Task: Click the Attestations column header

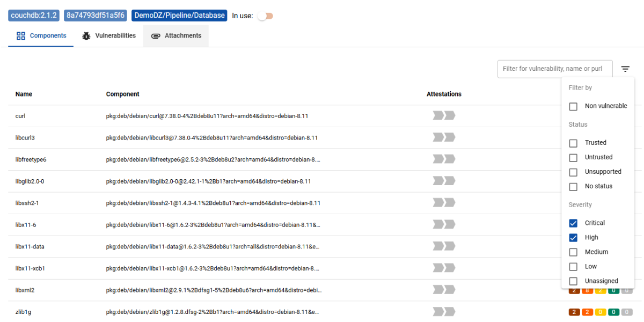Action: (444, 94)
